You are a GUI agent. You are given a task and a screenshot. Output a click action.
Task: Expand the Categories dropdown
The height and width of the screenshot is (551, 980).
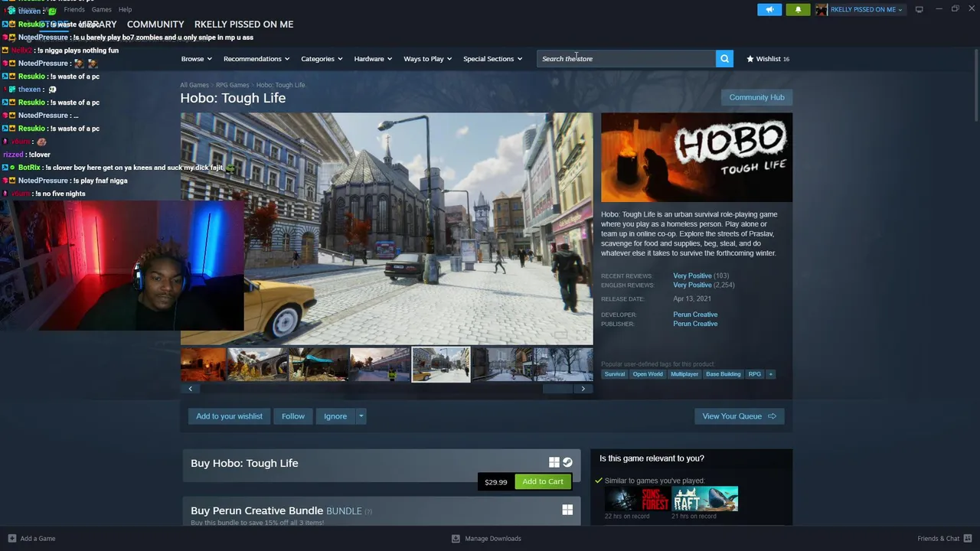[x=322, y=59]
